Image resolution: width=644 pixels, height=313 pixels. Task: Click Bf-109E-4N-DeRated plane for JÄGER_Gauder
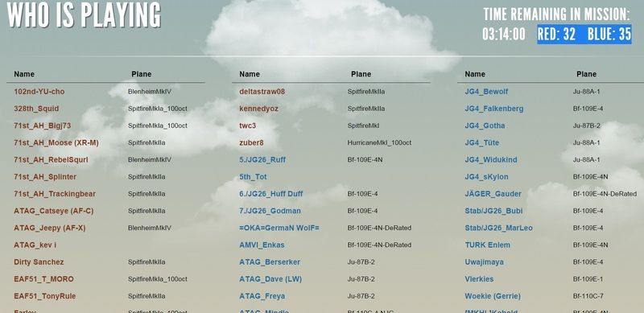point(605,194)
